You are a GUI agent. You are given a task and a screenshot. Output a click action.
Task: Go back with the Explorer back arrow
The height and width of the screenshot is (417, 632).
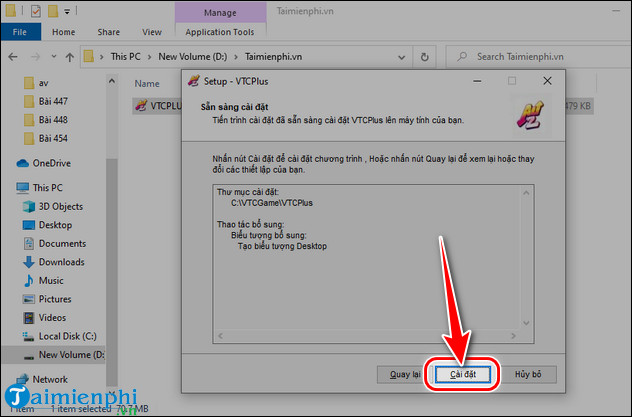pyautogui.click(x=13, y=57)
